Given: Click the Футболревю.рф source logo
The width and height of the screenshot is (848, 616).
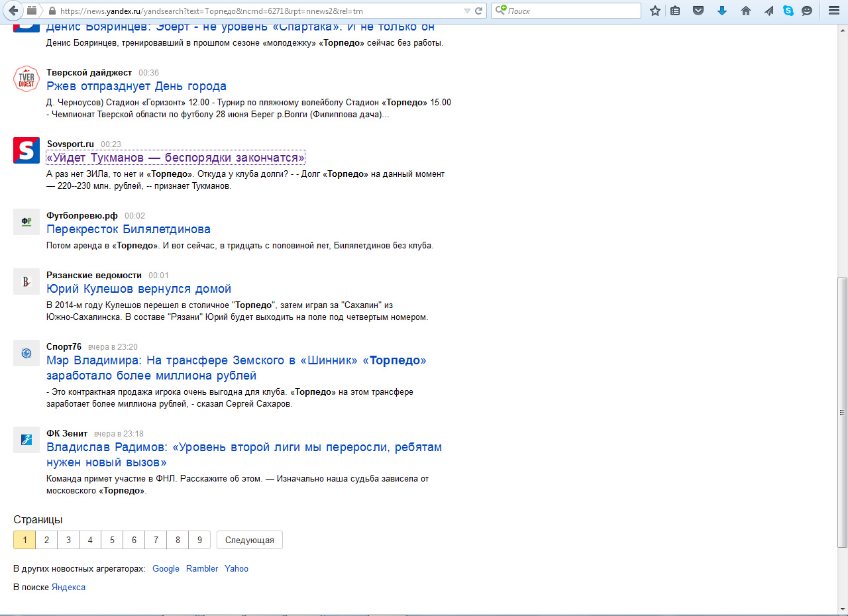Looking at the screenshot, I should pos(26,222).
